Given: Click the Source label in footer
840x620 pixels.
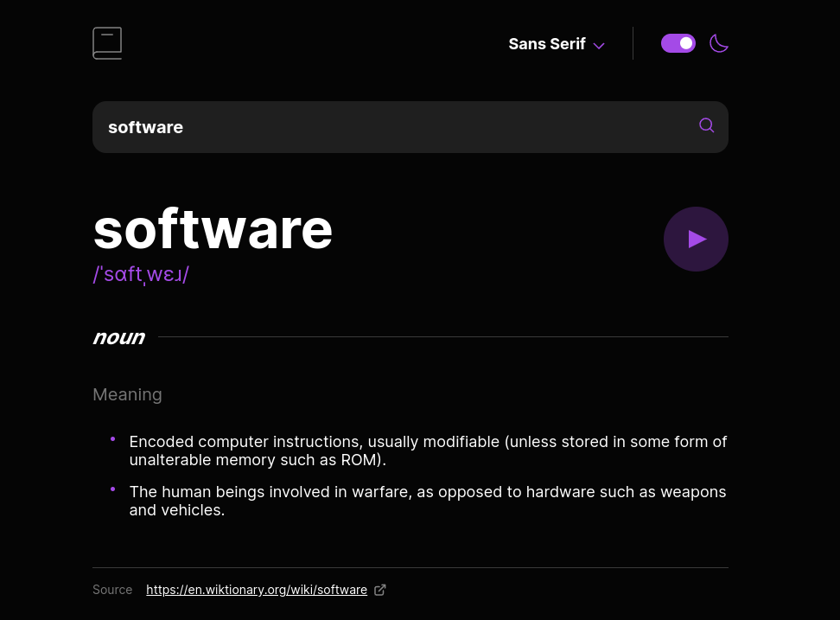Looking at the screenshot, I should tap(112, 590).
